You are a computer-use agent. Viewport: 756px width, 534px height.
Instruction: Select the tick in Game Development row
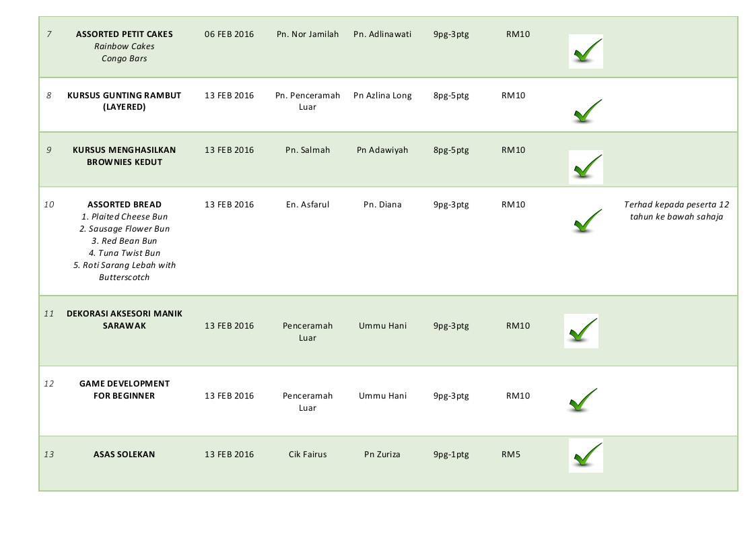pyautogui.click(x=583, y=400)
